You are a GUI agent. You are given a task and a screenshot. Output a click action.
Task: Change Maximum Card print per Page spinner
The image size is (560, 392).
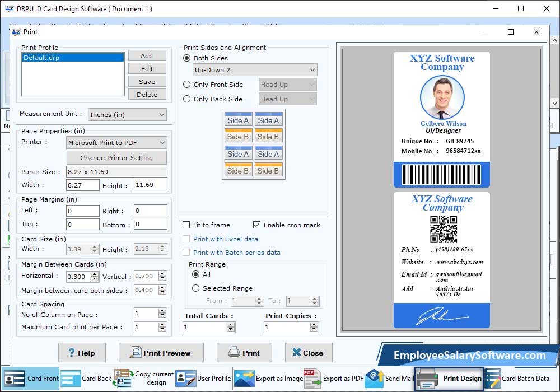coord(162,327)
